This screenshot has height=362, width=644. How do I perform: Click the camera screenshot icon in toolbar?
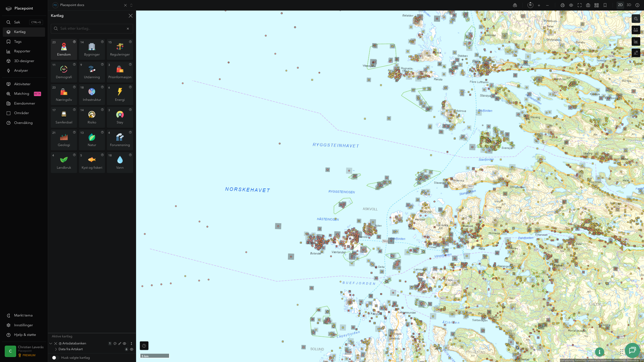pyautogui.click(x=588, y=5)
